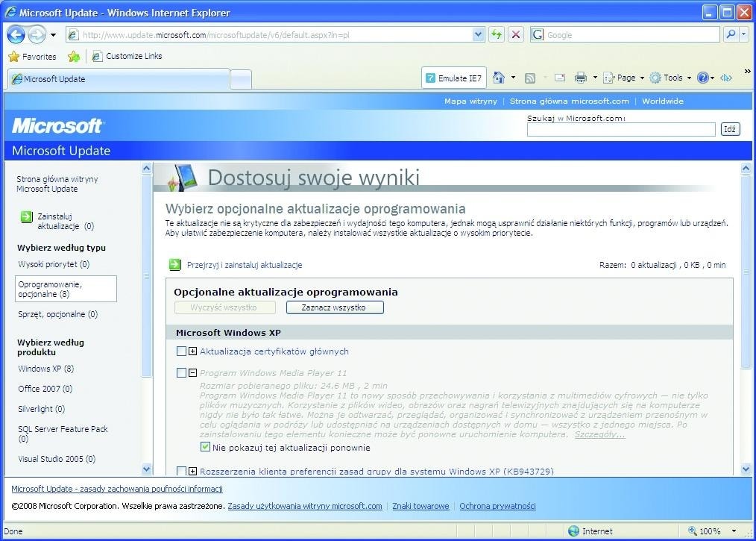Click the Add to Favorites icon
The width and height of the screenshot is (756, 541).
(73, 56)
